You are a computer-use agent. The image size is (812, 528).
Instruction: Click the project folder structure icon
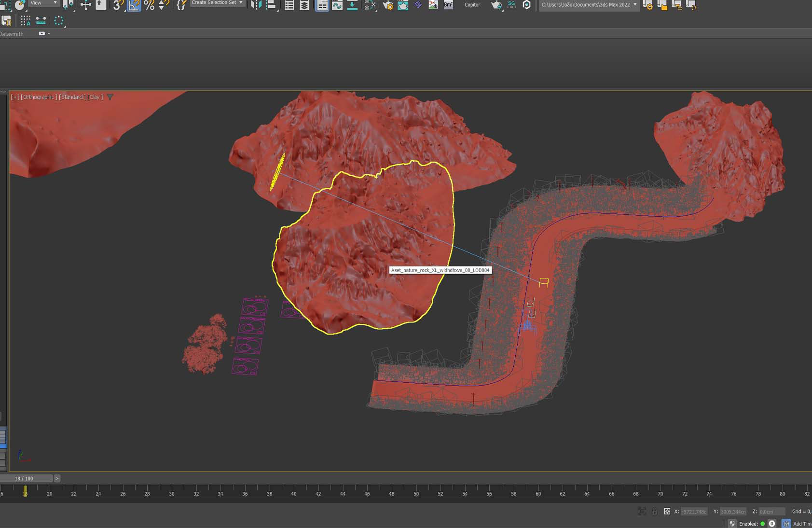tap(676, 5)
